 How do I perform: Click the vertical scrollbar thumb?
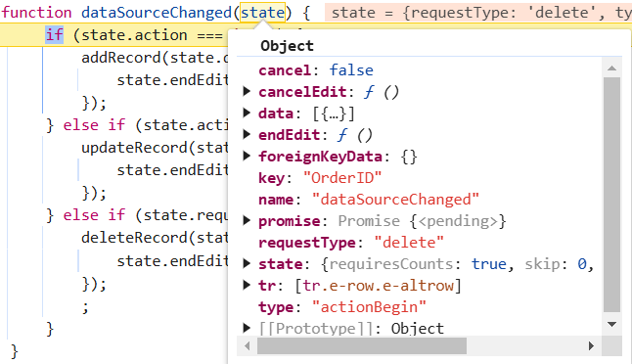coord(611,195)
